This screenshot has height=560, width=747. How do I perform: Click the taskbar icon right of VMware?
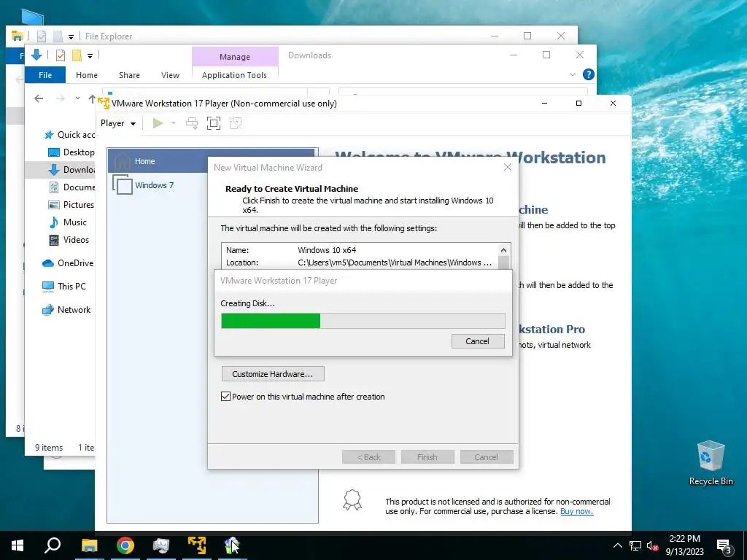[232, 545]
